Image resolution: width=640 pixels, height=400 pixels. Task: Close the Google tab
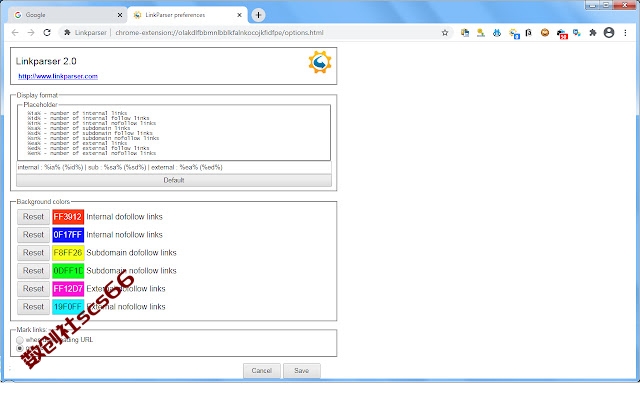120,15
